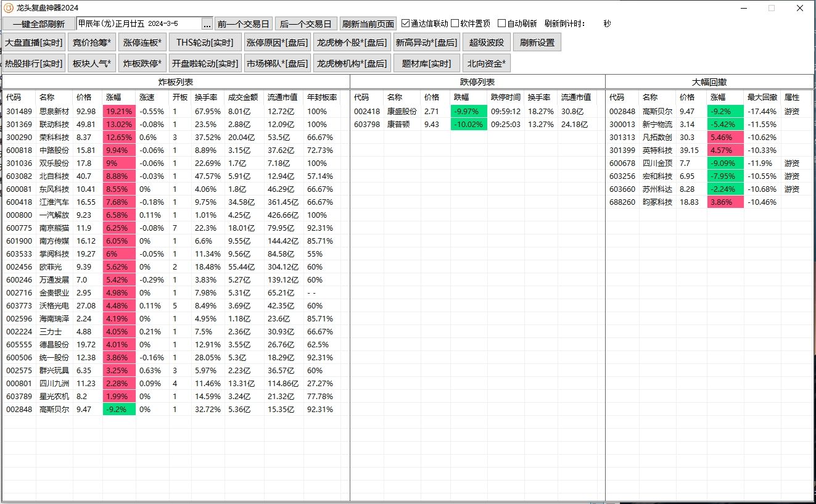Click 游资 tag for 宏和科技
The width and height of the screenshot is (816, 504).
pos(792,176)
